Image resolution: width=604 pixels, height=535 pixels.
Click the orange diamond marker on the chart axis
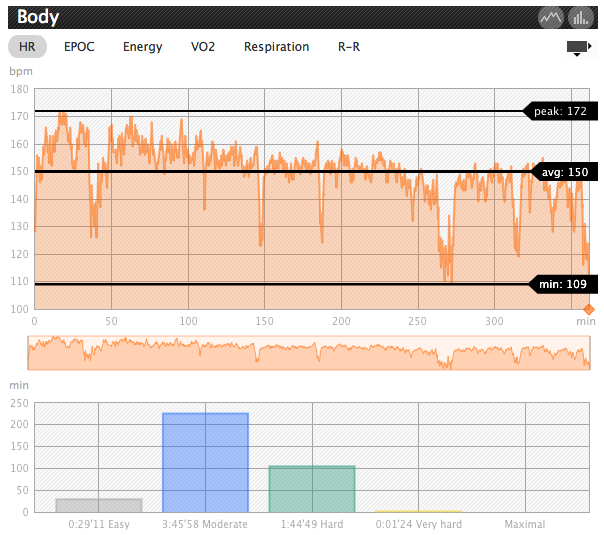[588, 309]
